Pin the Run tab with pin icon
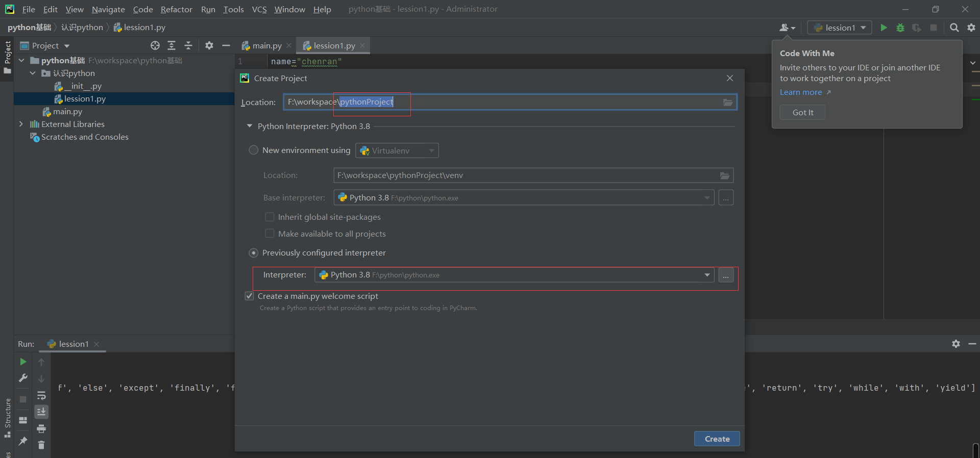The width and height of the screenshot is (980, 458). (x=23, y=441)
